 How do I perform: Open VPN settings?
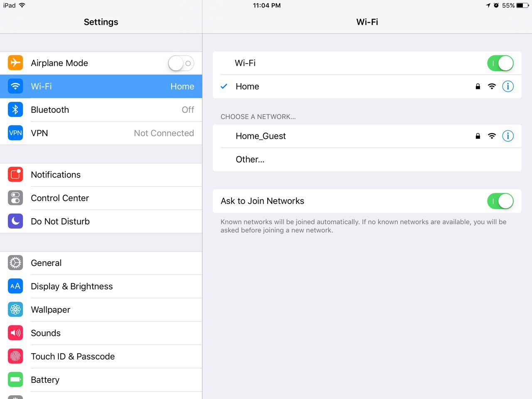pyautogui.click(x=101, y=133)
